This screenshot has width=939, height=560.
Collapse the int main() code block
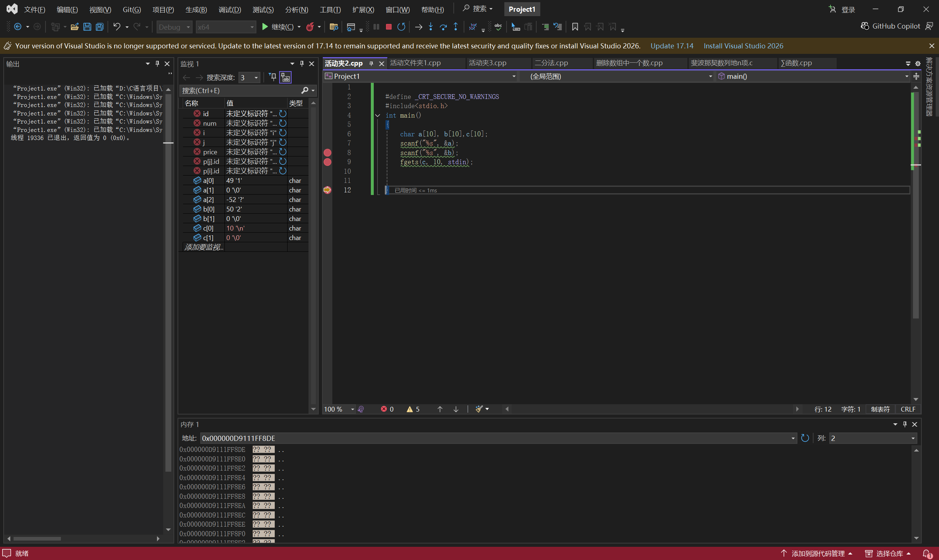coord(377,115)
